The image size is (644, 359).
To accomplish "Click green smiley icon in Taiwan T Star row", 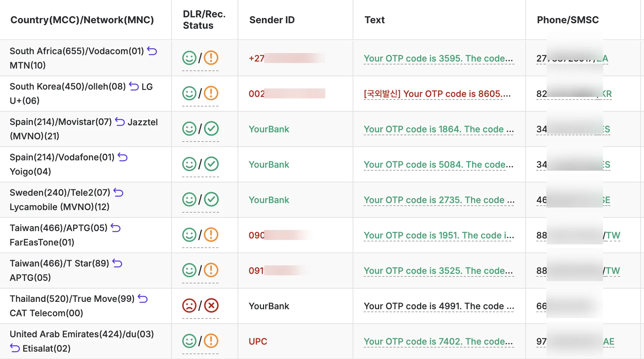I will click(x=189, y=270).
